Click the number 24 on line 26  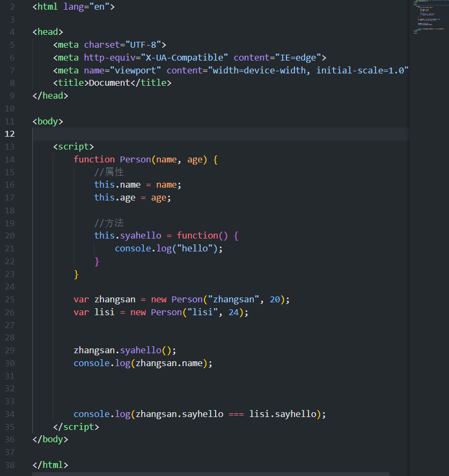[233, 313]
